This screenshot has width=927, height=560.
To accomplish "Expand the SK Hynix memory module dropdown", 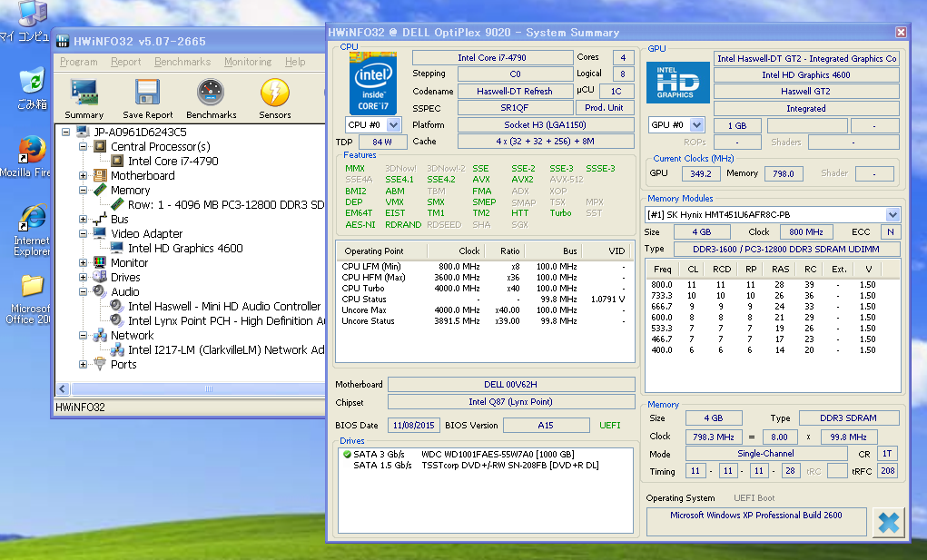I will click(x=892, y=214).
